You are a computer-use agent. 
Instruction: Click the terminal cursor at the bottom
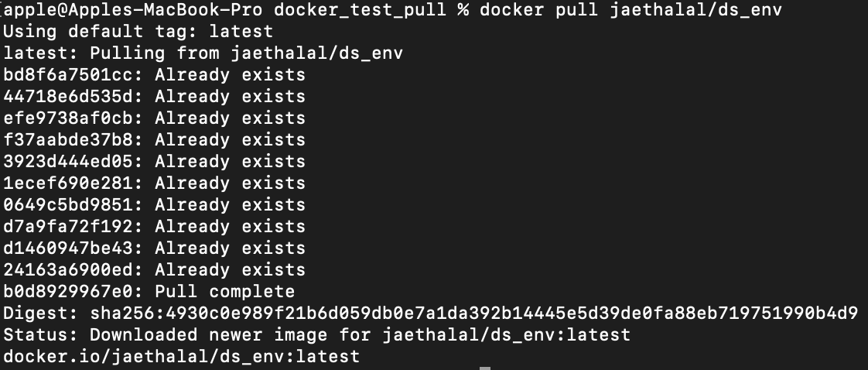click(485, 368)
